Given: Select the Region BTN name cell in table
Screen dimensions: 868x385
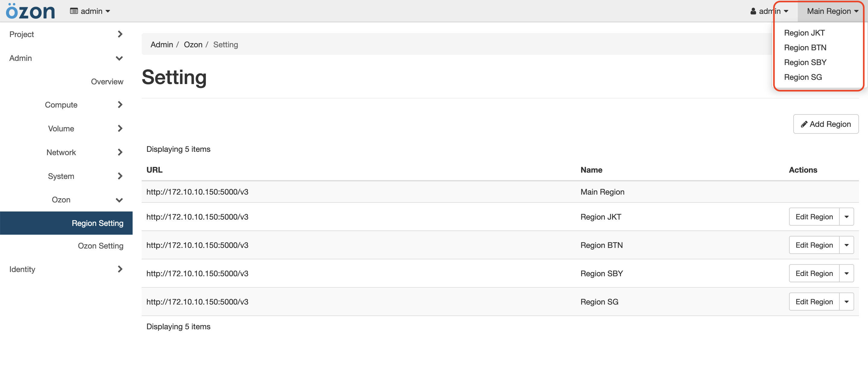Looking at the screenshot, I should click(x=602, y=245).
